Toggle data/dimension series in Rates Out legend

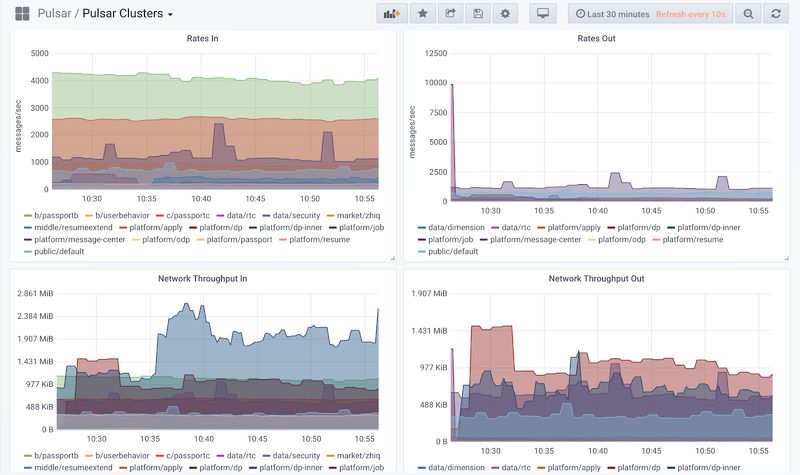[458, 227]
